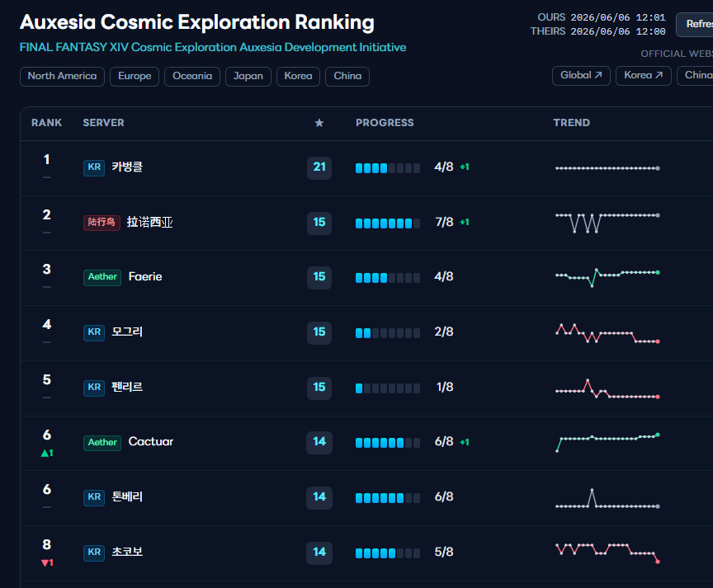The height and width of the screenshot is (588, 713).
Task: Click server name Faerie
Action: [x=145, y=277]
